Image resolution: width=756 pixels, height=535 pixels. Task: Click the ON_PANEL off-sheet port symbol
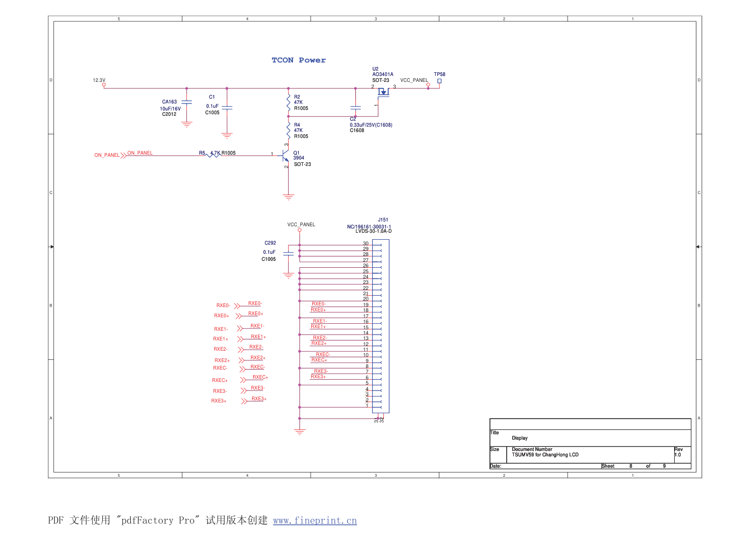[123, 155]
